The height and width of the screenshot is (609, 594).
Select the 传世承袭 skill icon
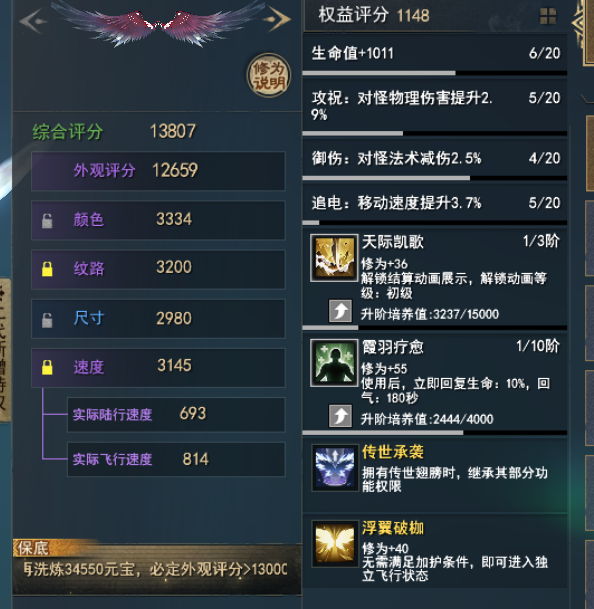335,468
